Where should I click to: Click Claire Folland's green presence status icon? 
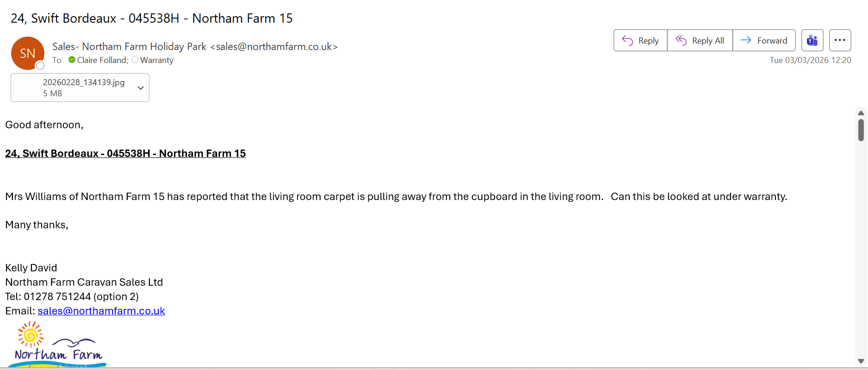72,60
